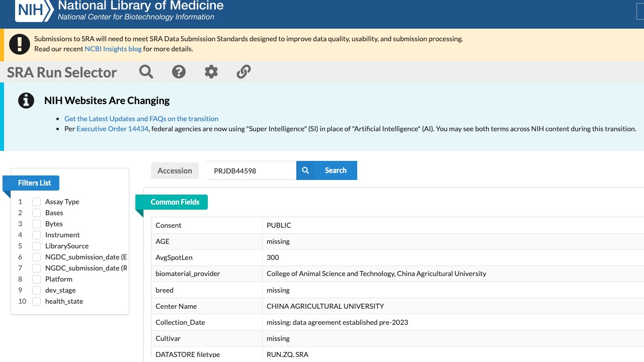
Task: Click the biomaterial_provider field name
Action: [188, 274]
